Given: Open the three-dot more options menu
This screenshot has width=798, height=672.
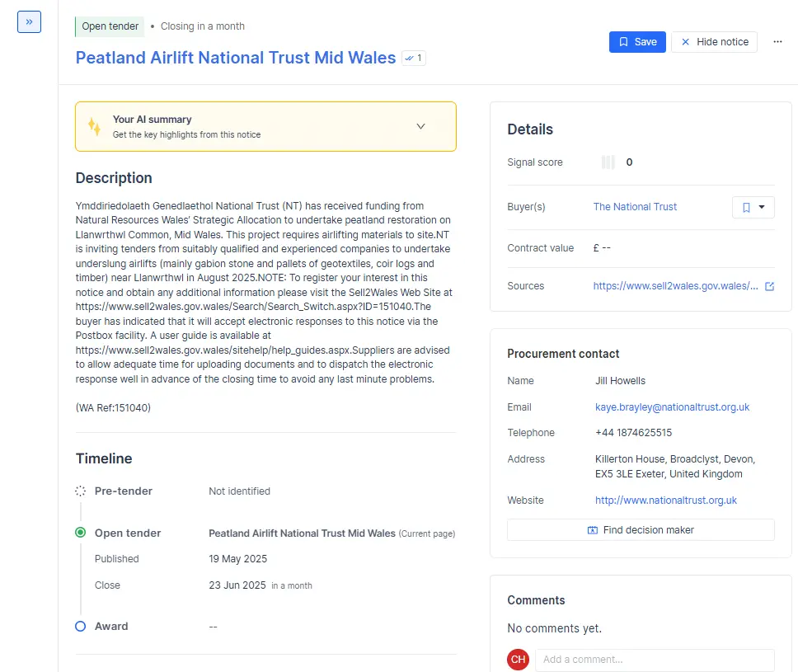Looking at the screenshot, I should [777, 42].
